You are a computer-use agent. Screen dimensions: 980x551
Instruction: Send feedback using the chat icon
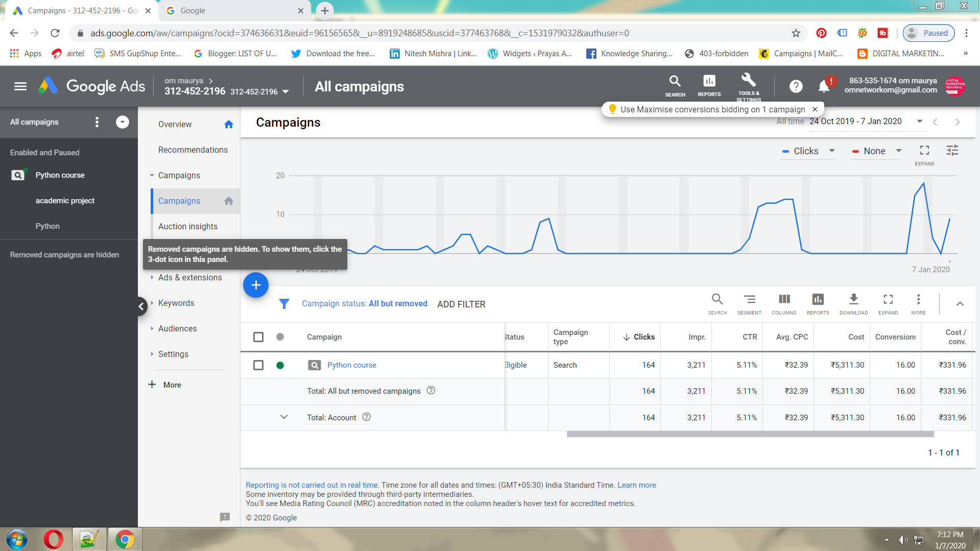click(225, 517)
